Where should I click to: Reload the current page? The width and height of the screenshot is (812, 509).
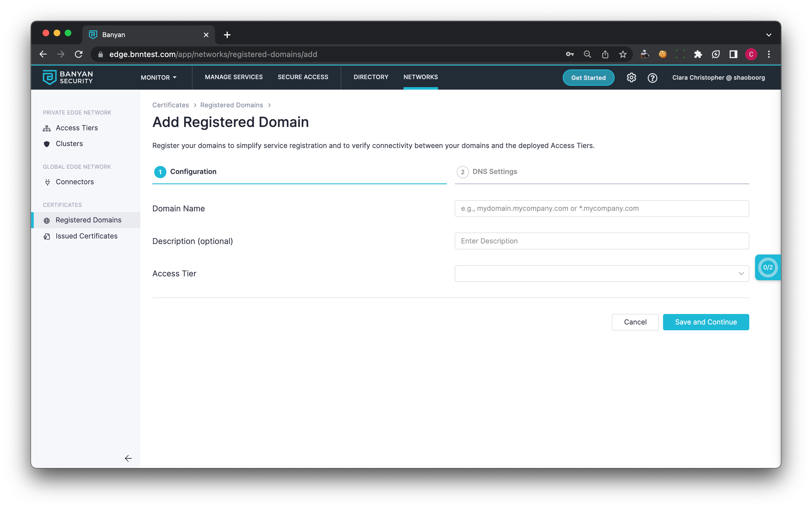79,54
